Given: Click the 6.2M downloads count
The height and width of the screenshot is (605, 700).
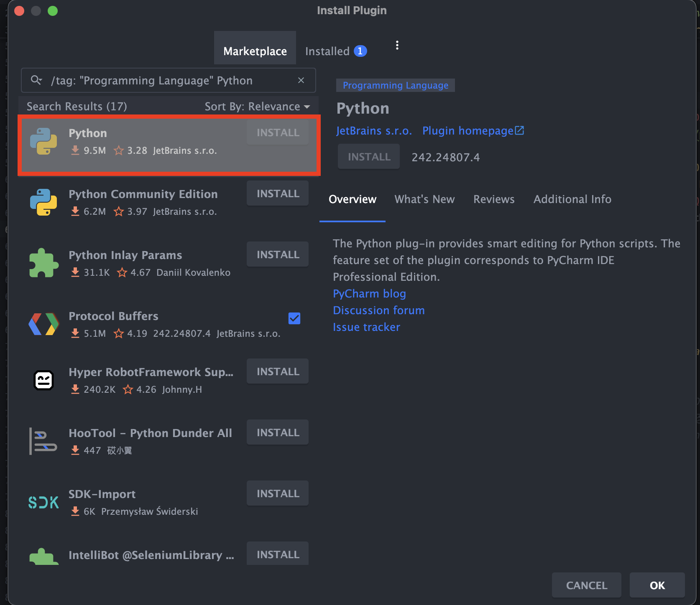Looking at the screenshot, I should (95, 211).
